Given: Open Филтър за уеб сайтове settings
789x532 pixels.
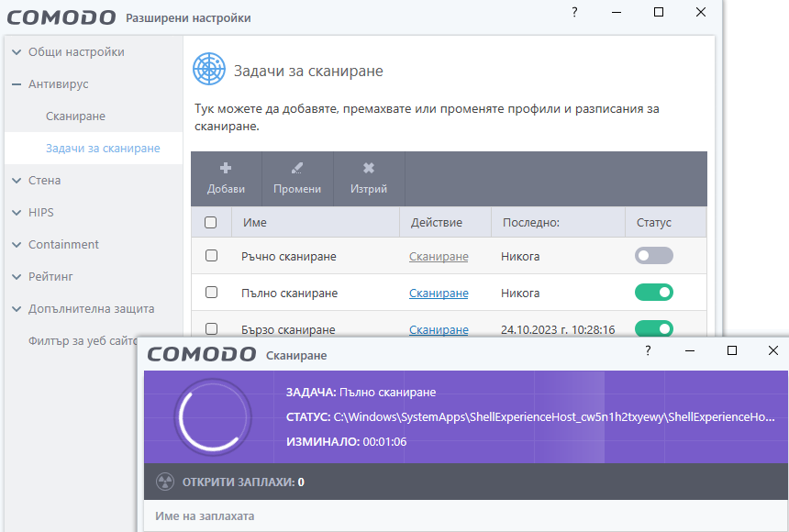Looking at the screenshot, I should [83, 341].
